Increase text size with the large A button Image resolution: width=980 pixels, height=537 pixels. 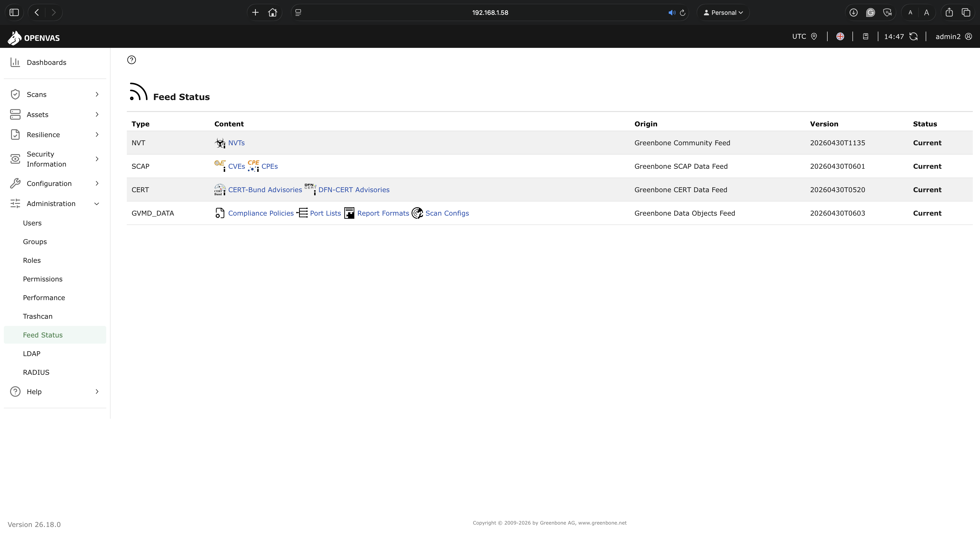[927, 12]
